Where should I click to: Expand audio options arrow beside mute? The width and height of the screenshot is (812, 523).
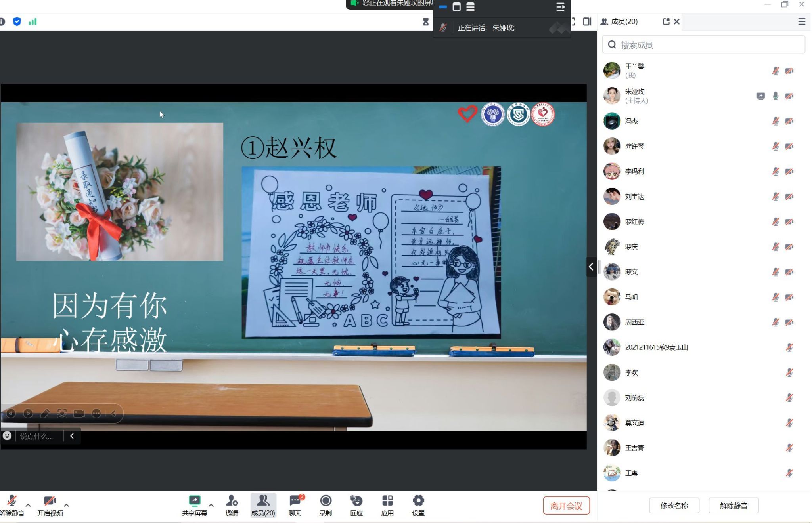tap(28, 505)
